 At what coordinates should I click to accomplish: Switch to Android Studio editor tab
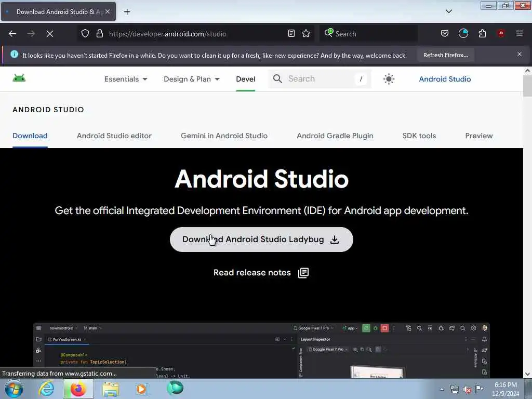point(114,136)
